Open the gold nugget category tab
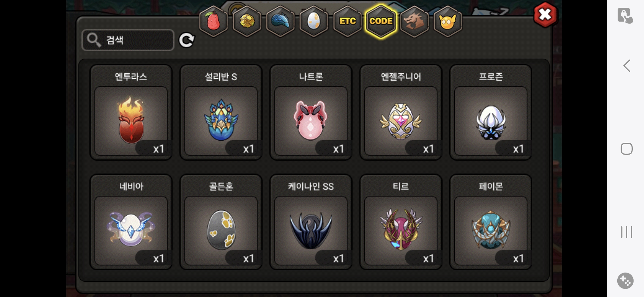The height and width of the screenshot is (297, 644). point(247,21)
